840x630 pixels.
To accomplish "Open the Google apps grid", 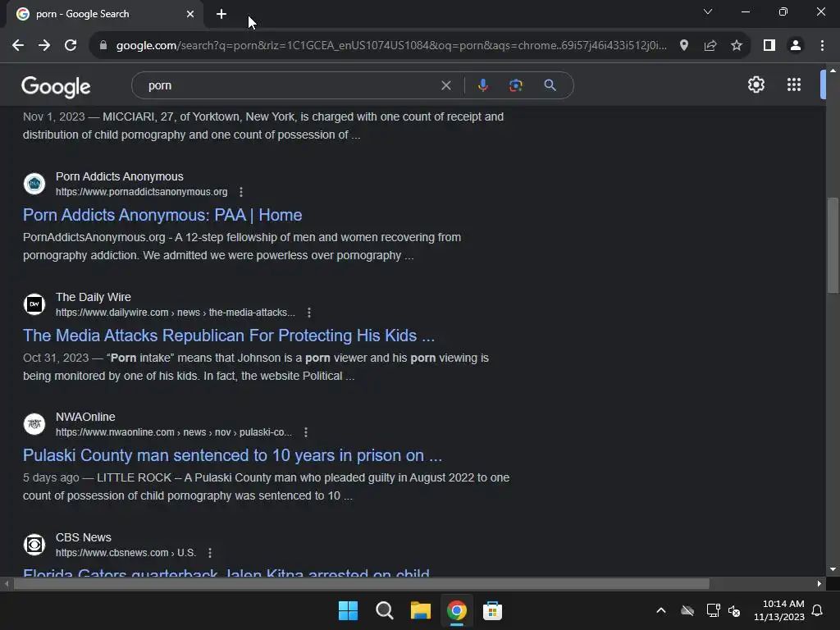I will [794, 84].
